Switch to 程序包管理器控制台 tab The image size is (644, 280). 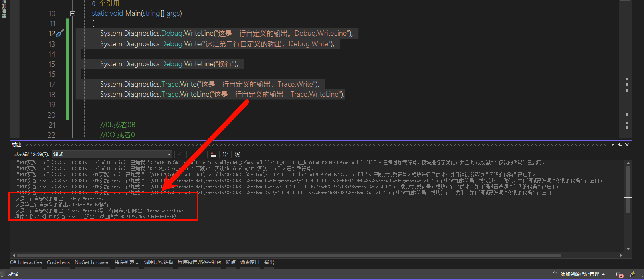[x=200, y=262]
